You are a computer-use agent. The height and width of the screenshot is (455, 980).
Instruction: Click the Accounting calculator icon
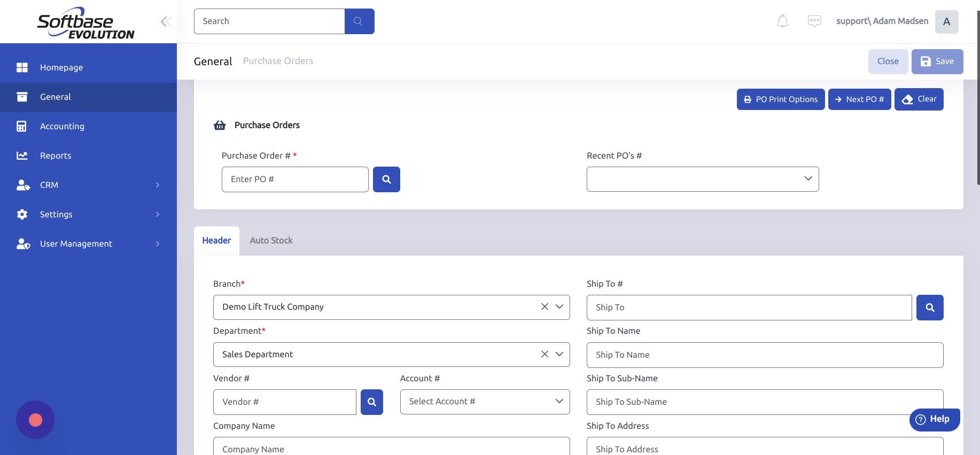tap(21, 126)
